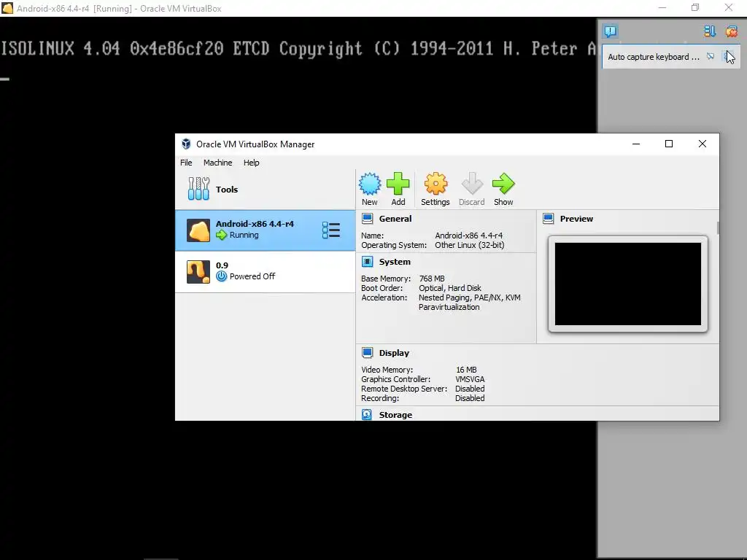
Task: Click the Preview section monitor icon
Action: (x=549, y=219)
